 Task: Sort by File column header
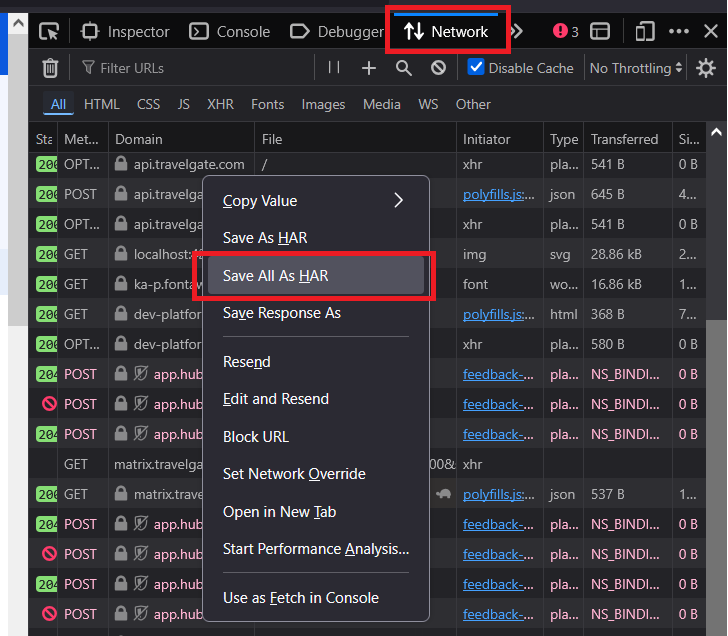(355, 139)
